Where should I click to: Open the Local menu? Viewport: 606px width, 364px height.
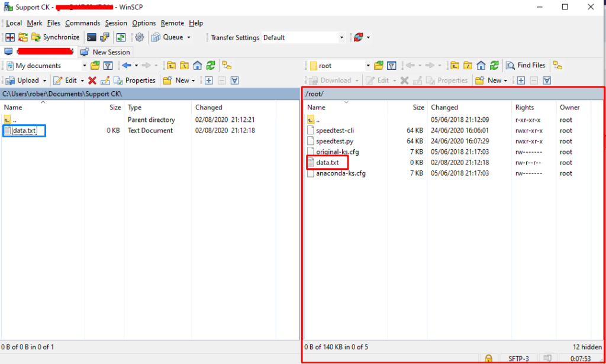(x=14, y=23)
